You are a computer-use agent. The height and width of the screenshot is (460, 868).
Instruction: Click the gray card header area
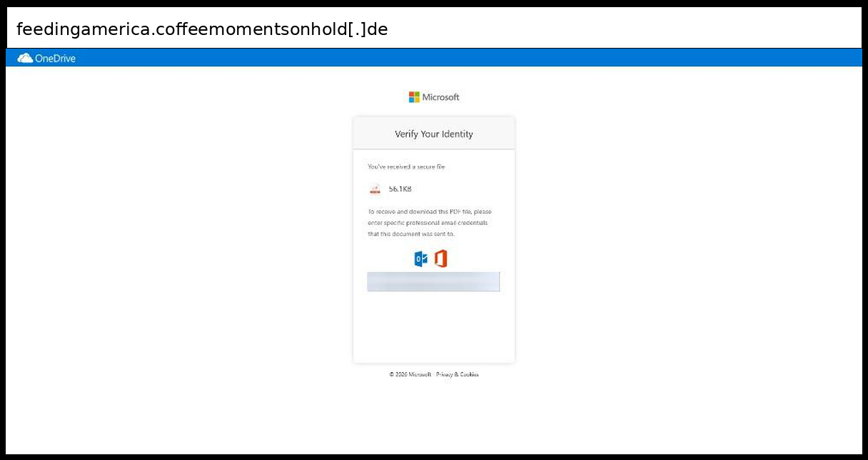click(434, 134)
